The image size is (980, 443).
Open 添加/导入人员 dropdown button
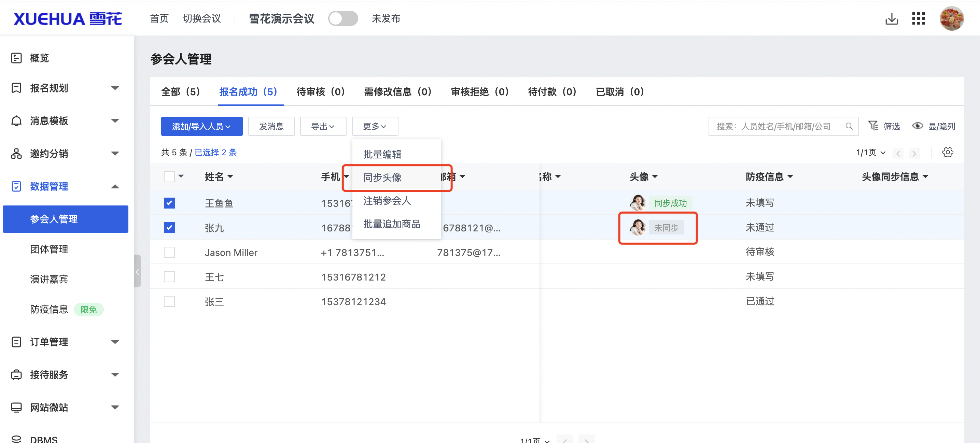201,126
